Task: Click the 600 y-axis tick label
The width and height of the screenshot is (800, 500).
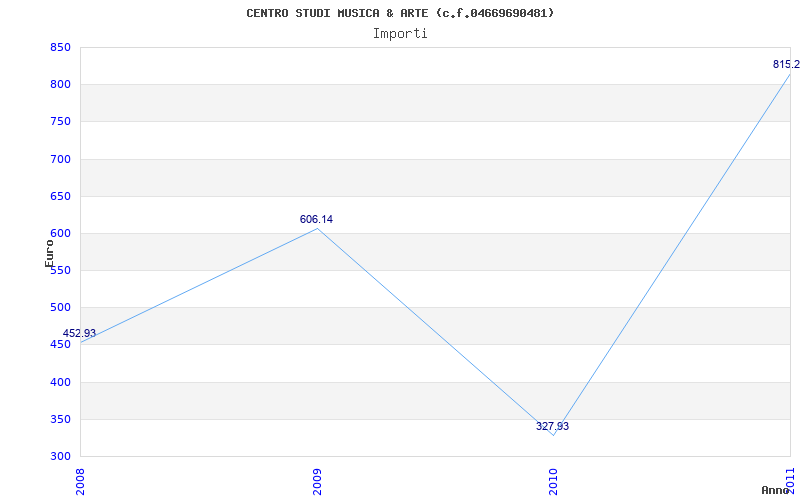Action: 60,234
